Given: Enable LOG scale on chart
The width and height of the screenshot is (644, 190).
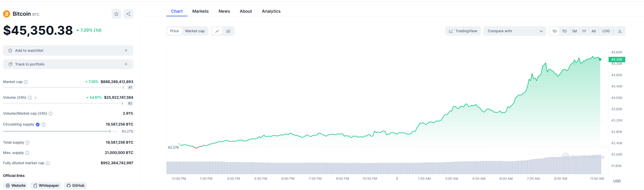Looking at the screenshot, I should pyautogui.click(x=606, y=31).
